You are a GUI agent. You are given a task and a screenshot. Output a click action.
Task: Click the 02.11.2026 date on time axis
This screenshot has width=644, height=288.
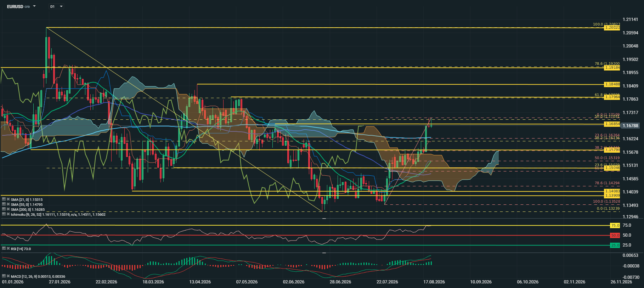tap(574, 282)
